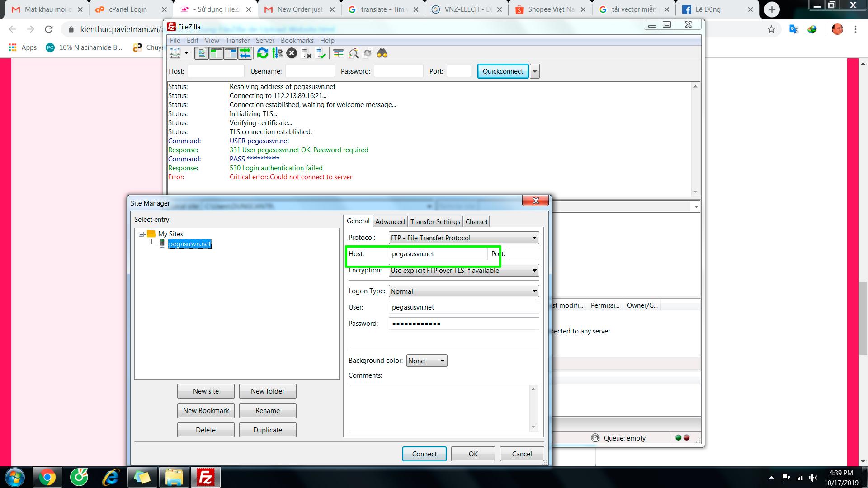The image size is (868, 488).
Task: Click the Windows Start button
Action: tap(14, 477)
